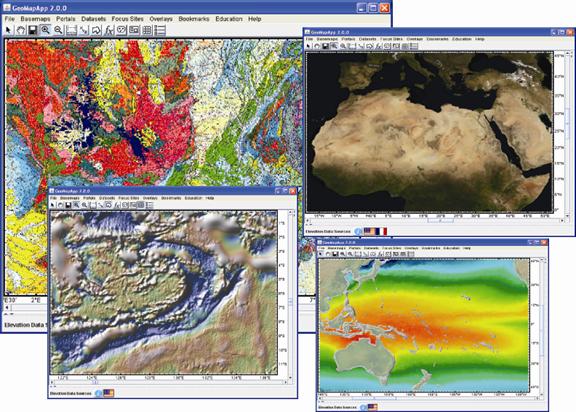
Task: Open the Basemaps menu in the main window
Action: (x=35, y=19)
